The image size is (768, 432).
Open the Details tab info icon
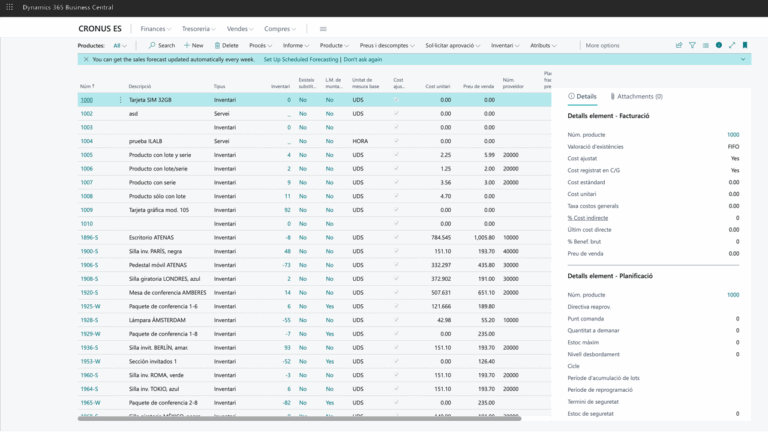[571, 96]
